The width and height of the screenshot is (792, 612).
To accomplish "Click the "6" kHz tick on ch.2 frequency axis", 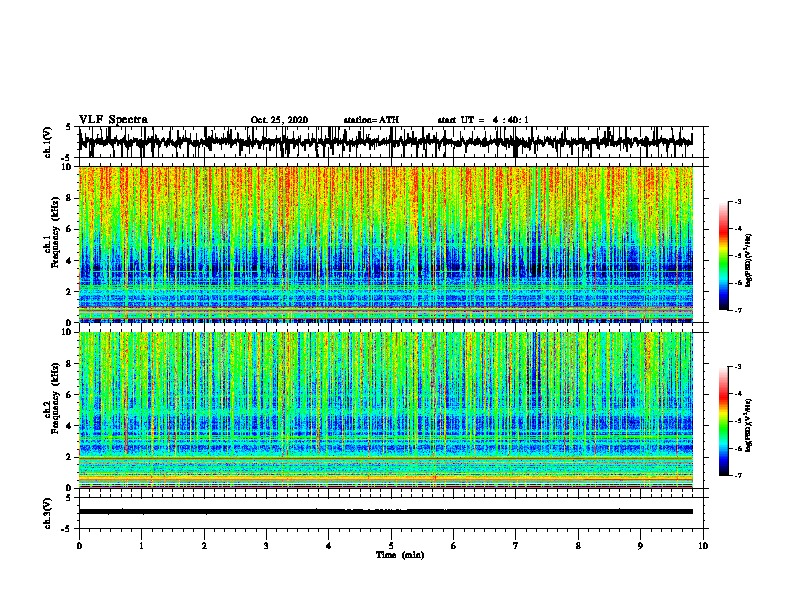I will pyautogui.click(x=70, y=394).
